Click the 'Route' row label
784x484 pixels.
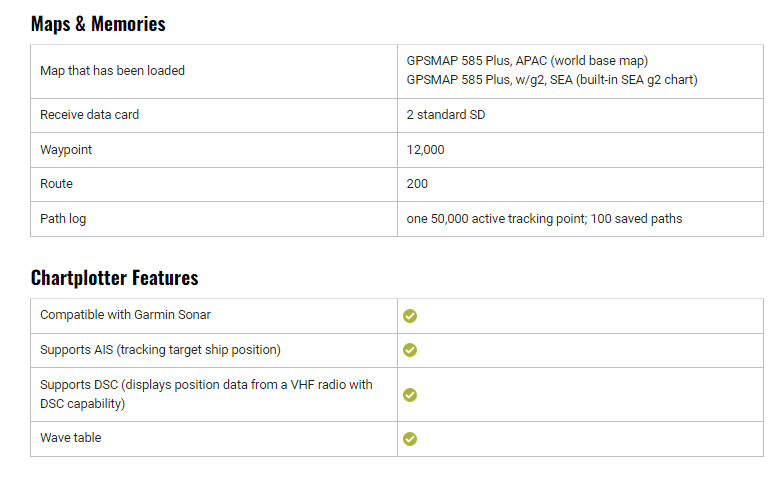click(56, 184)
